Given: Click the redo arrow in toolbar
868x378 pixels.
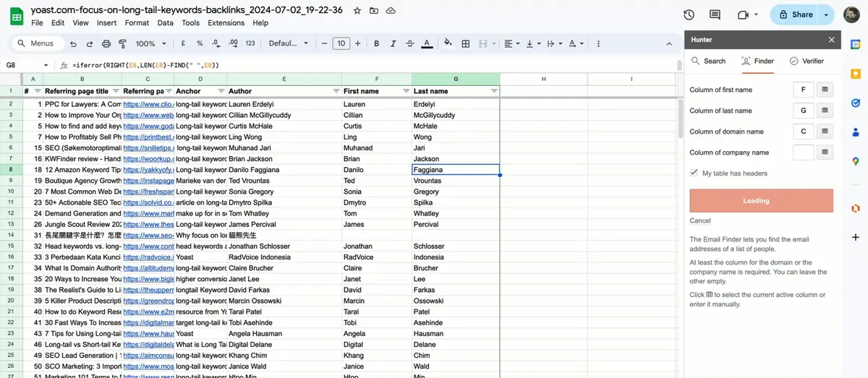Looking at the screenshot, I should [x=90, y=43].
